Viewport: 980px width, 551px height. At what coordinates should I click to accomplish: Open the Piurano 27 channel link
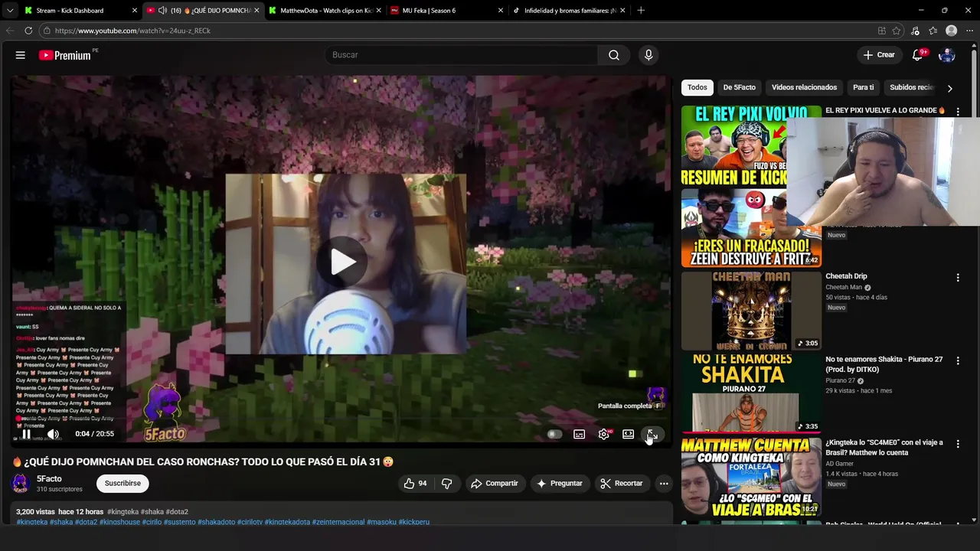coord(841,381)
